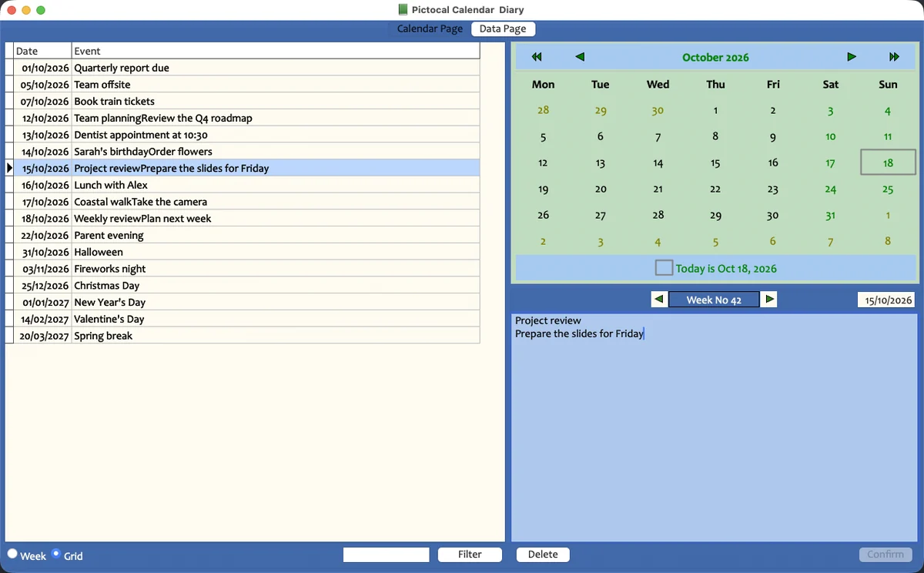Click the 01/10/2026 date cell
The image size is (924, 573).
(x=43, y=68)
